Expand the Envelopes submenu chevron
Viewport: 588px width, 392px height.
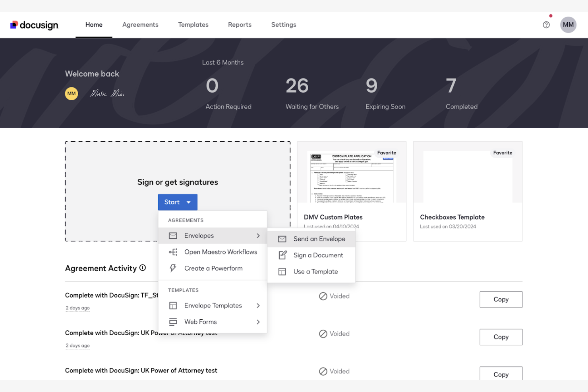click(258, 236)
